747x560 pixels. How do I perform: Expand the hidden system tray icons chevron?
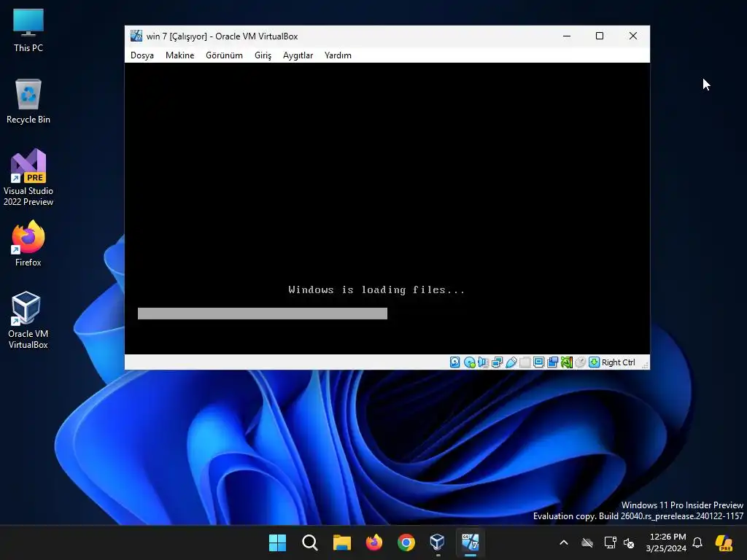pyautogui.click(x=564, y=542)
